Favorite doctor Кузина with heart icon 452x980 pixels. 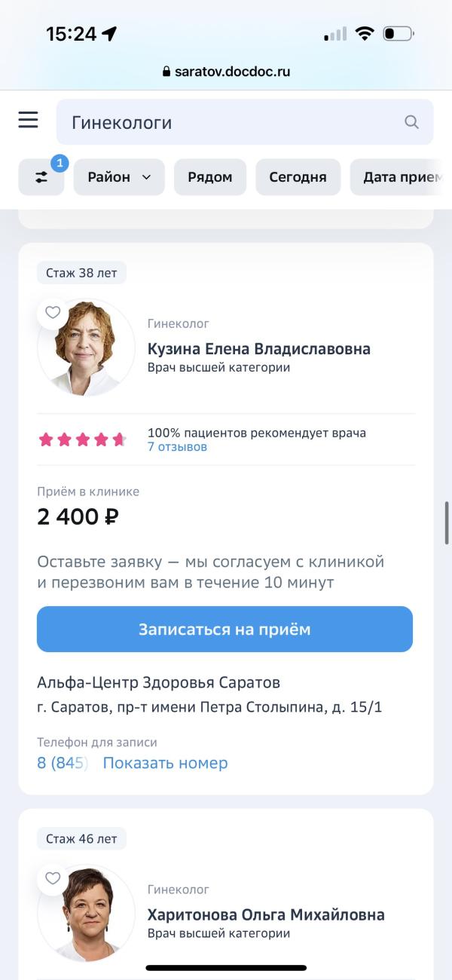[53, 313]
